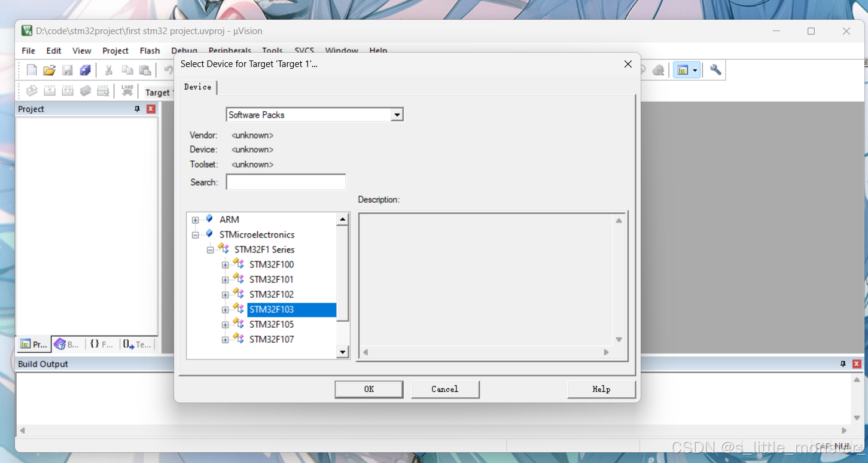Confirm device selection with OK
Screen dimensions: 868x463
pos(369,389)
